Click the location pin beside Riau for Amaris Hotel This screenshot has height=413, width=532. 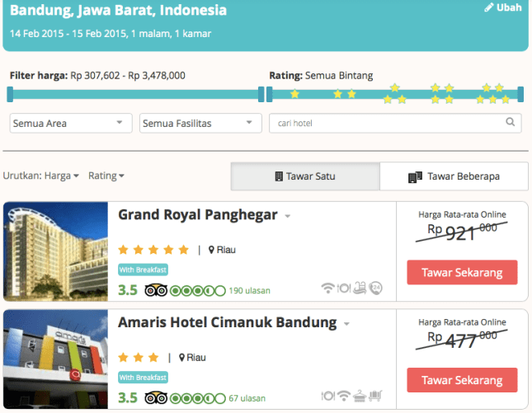click(181, 358)
